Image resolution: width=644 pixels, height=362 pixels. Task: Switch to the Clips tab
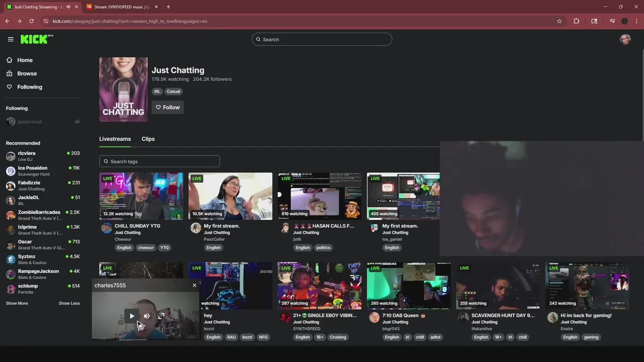[148, 139]
